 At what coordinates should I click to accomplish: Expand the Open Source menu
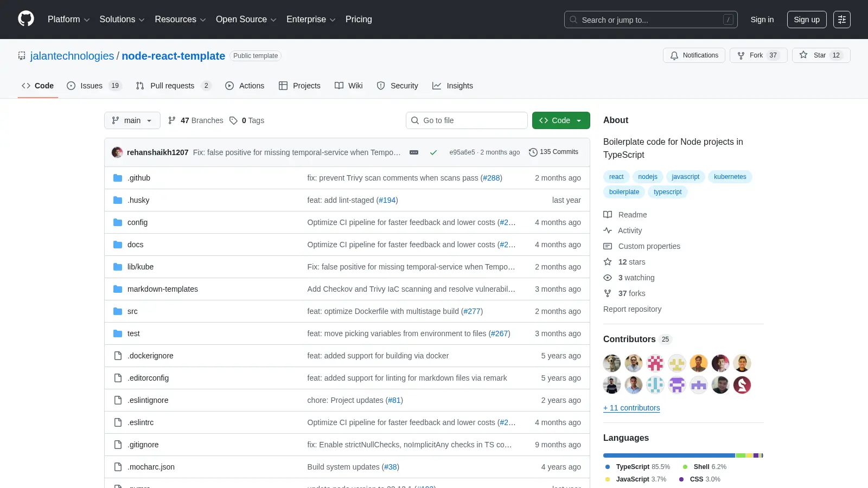click(x=246, y=19)
